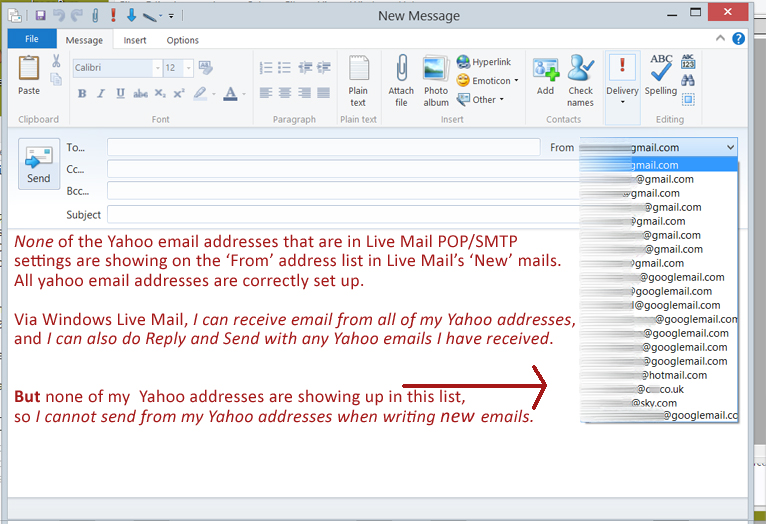Decrease paragraph indent

[x=305, y=68]
